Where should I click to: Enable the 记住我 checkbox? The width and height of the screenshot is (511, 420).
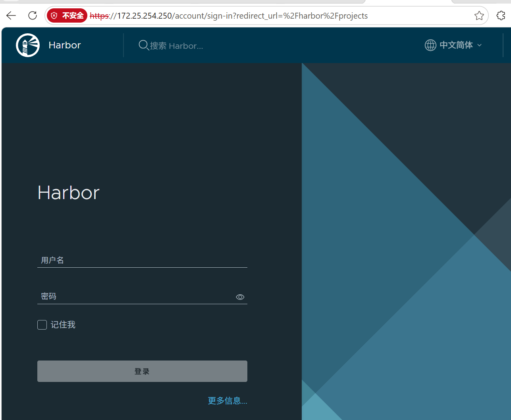click(42, 325)
